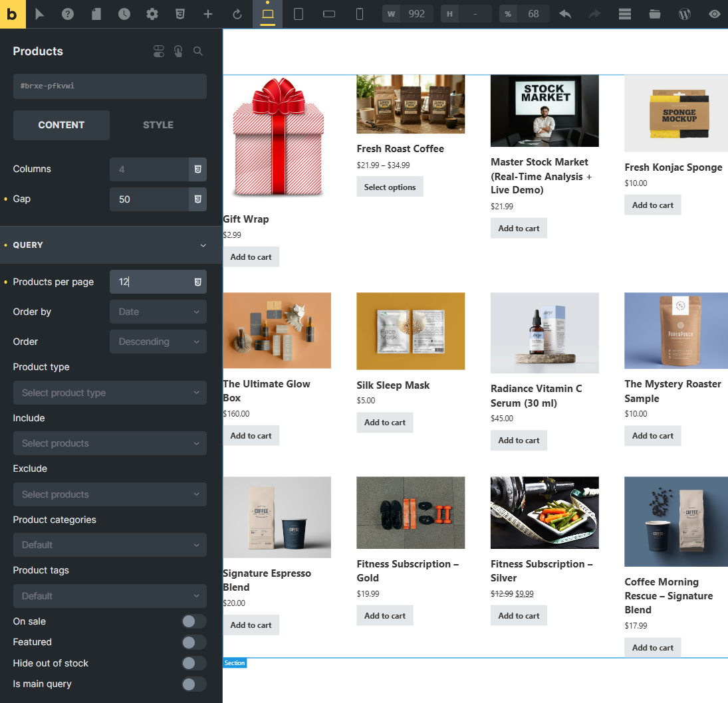Click the panel search magnifier icon
The height and width of the screenshot is (703, 728).
[197, 51]
